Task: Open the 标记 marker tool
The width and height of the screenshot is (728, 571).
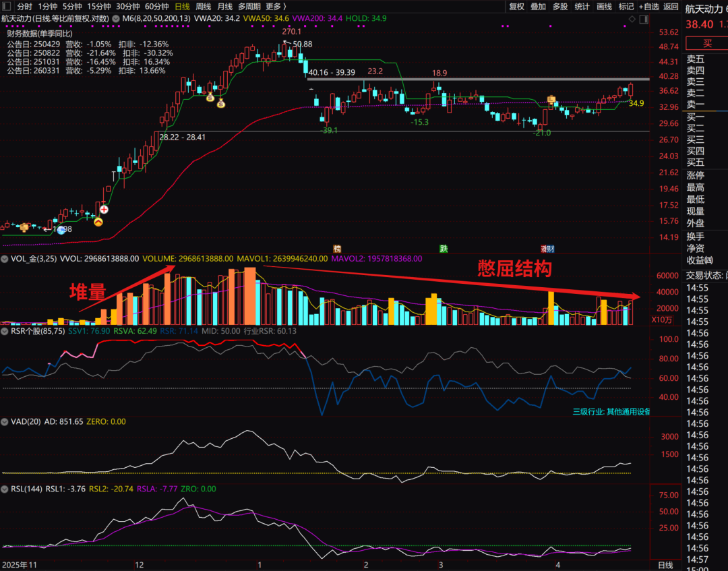Action: pyautogui.click(x=626, y=7)
